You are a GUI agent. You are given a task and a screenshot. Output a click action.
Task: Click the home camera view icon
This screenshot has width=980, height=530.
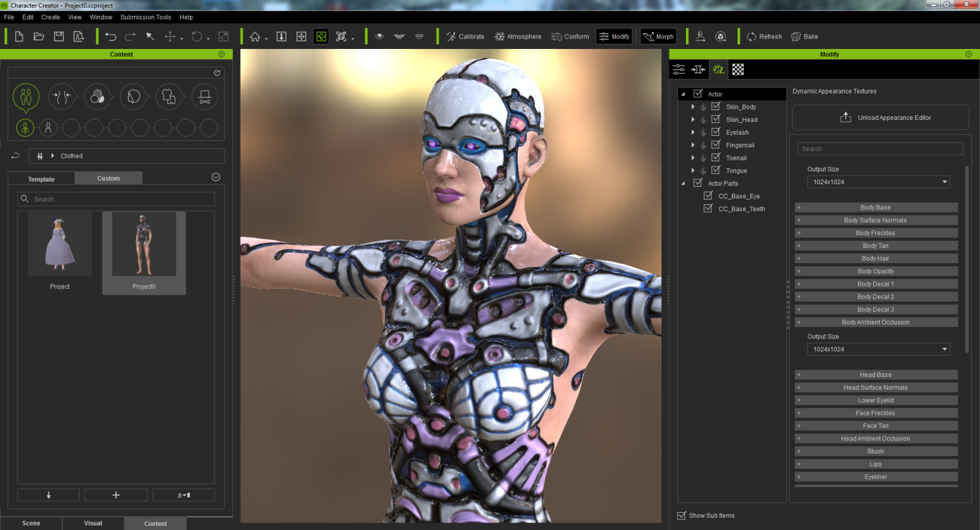[x=255, y=37]
